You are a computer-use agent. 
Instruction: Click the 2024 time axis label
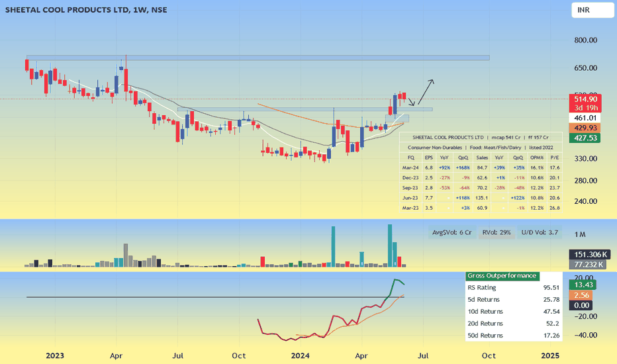pyautogui.click(x=301, y=356)
